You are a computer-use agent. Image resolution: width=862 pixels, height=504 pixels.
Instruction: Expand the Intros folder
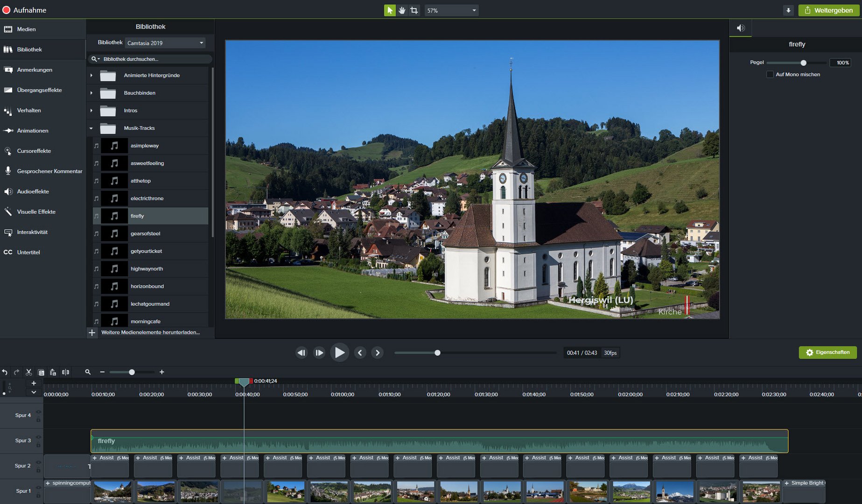91,111
